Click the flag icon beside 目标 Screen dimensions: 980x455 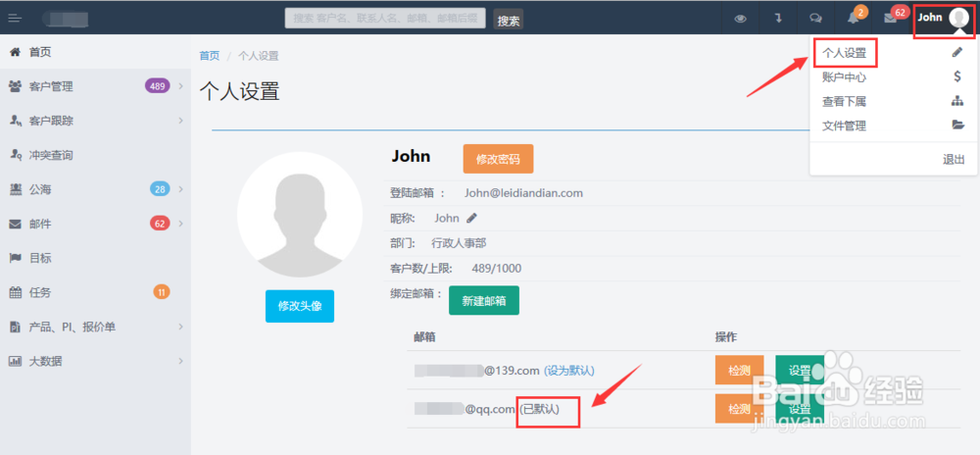(15, 258)
